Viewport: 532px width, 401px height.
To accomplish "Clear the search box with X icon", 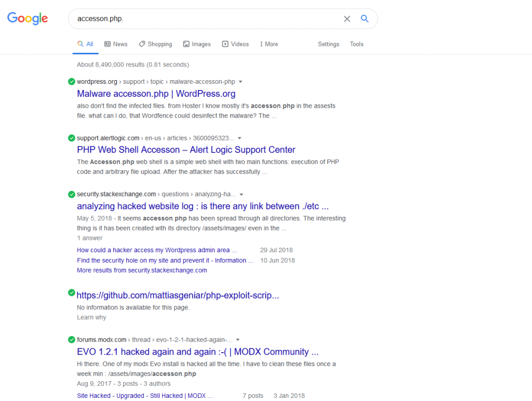I will [347, 19].
